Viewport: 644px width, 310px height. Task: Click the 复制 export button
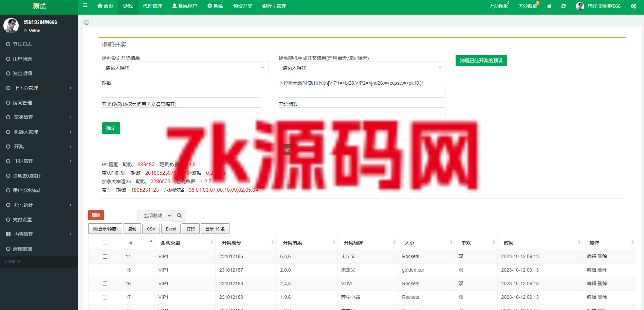pos(132,229)
